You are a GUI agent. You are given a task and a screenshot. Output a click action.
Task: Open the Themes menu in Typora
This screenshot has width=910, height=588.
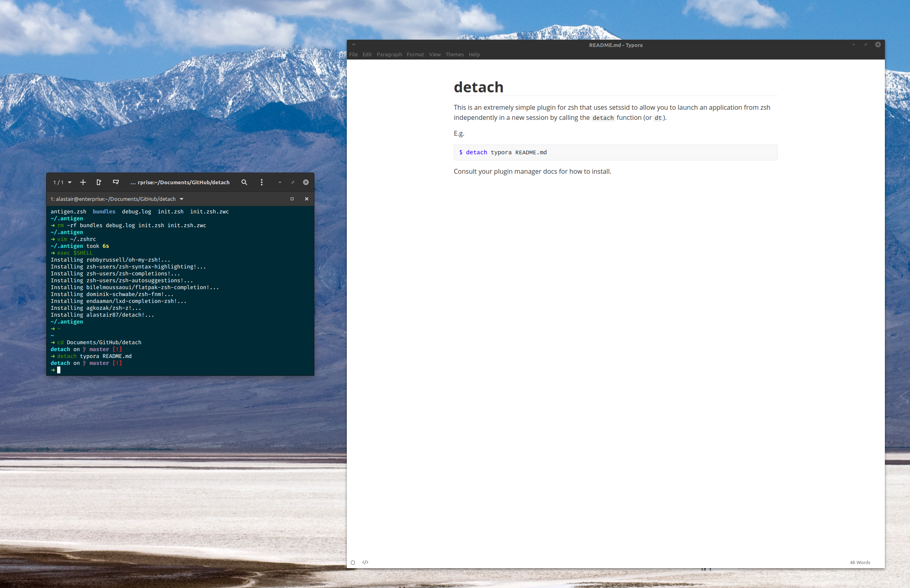click(454, 54)
